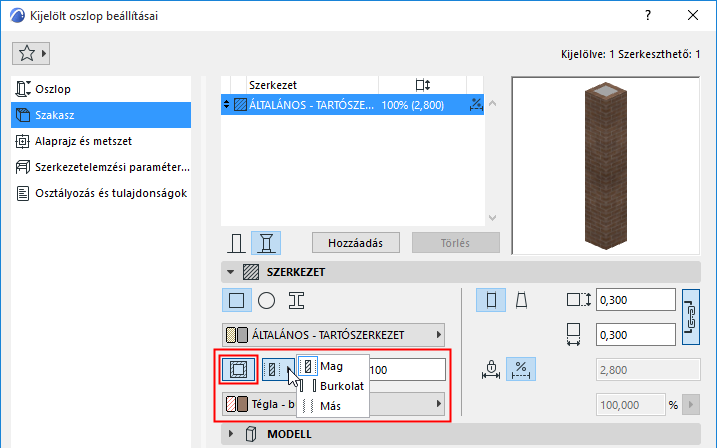The image size is (717, 448).
Task: Select the Szakasz page in the sidebar
Action: point(101,115)
